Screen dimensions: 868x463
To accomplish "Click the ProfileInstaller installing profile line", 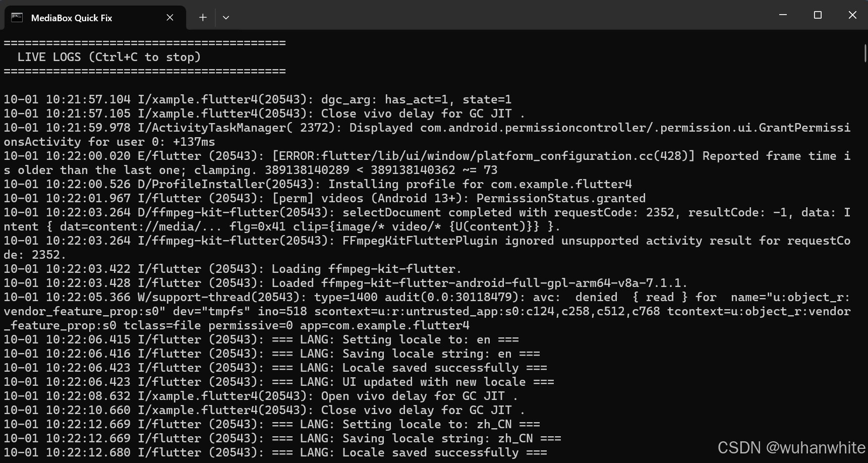I will [x=318, y=184].
